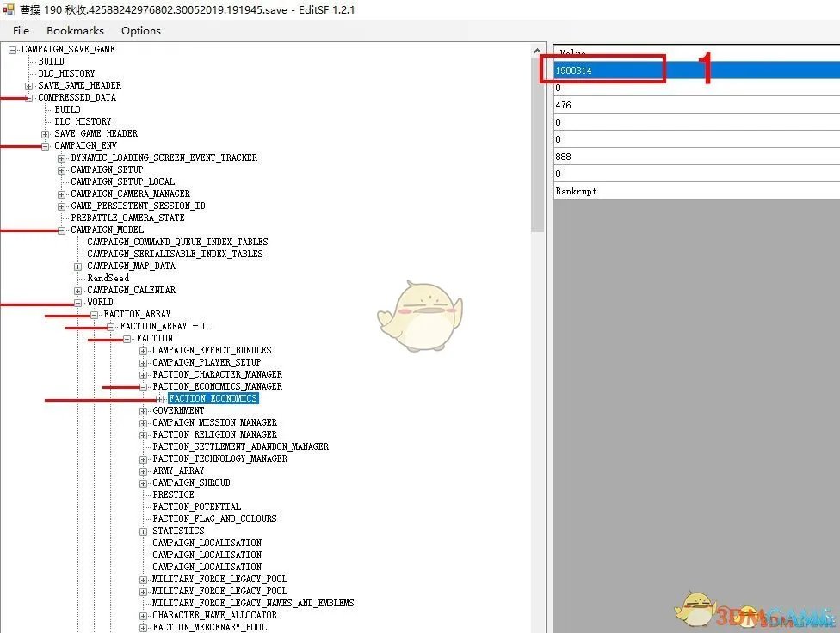
Task: Collapse the COMPRESSED_DATA node
Action: click(29, 98)
